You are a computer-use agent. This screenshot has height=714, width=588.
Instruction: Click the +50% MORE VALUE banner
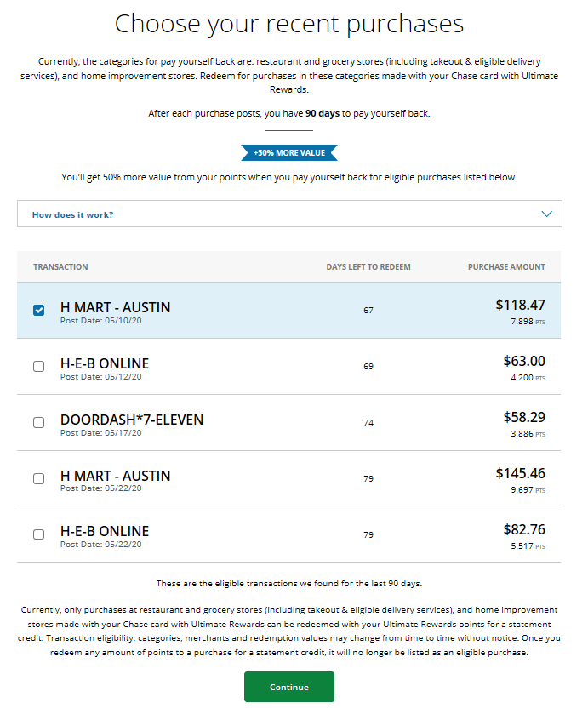(x=289, y=153)
